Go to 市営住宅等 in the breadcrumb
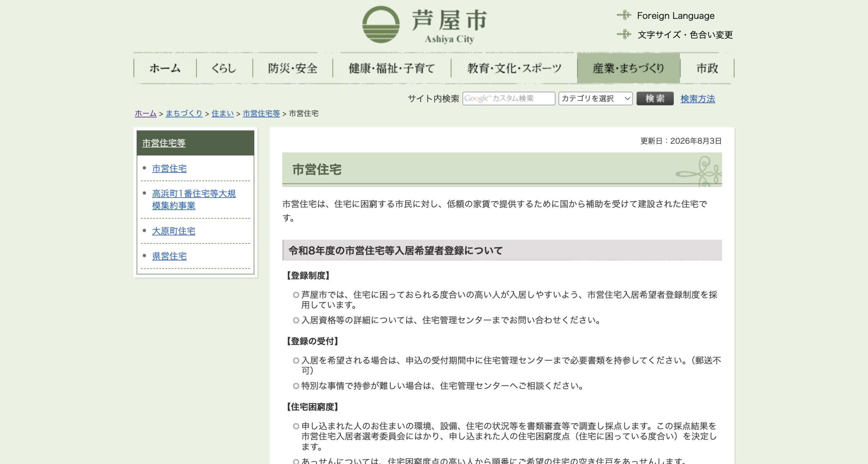 [261, 114]
